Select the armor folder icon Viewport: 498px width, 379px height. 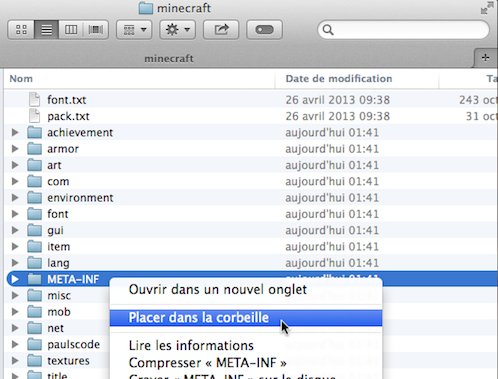[x=35, y=149]
